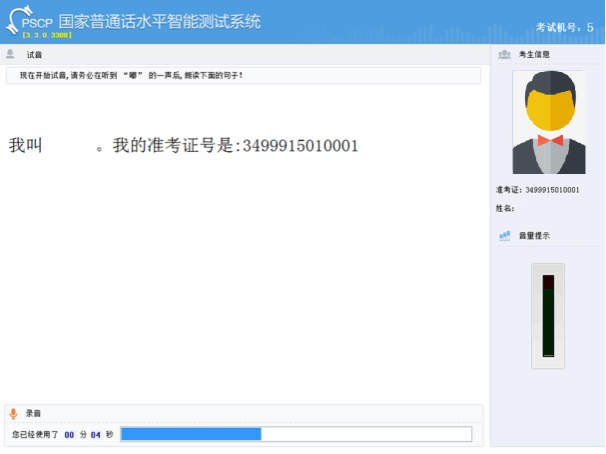Click the candidate avatar photo
Image resolution: width=606 pixels, height=454 pixels.
pyautogui.click(x=549, y=122)
